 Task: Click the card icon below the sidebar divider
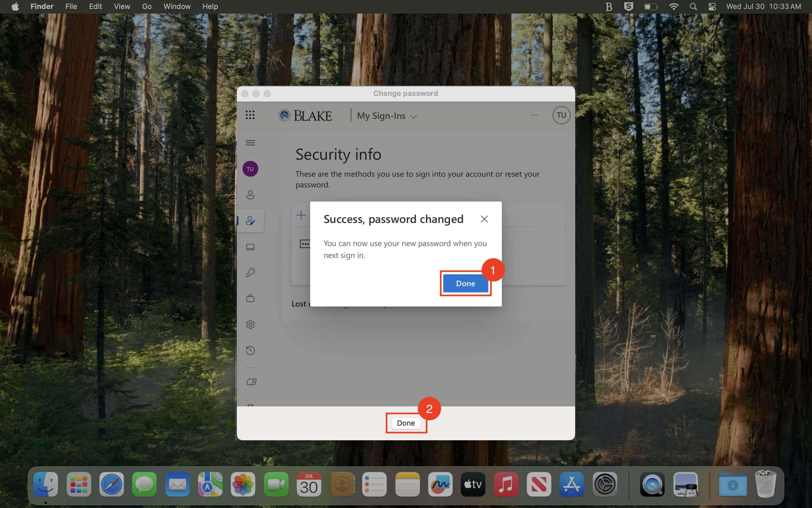251,382
